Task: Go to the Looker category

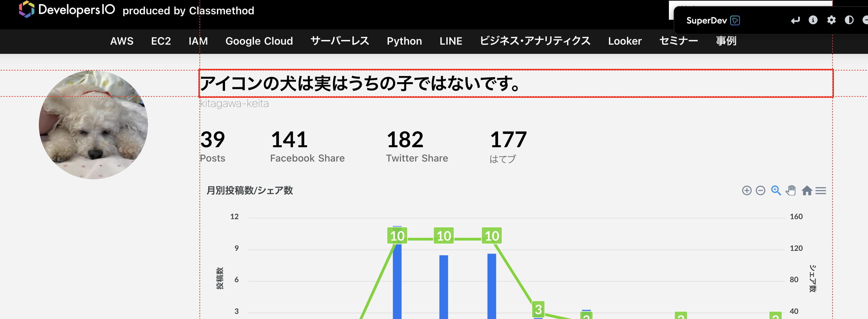Action: pyautogui.click(x=625, y=41)
